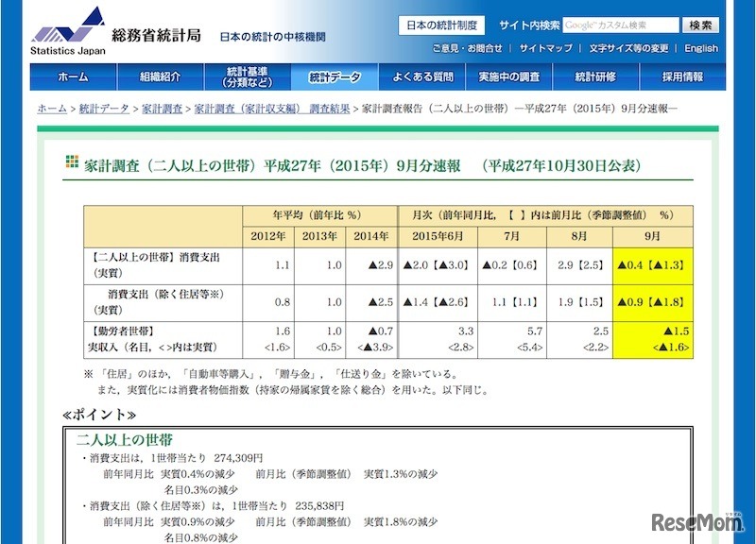
Task: Click the ▲2.0【▲3.0】 table cell
Action: pos(438,266)
